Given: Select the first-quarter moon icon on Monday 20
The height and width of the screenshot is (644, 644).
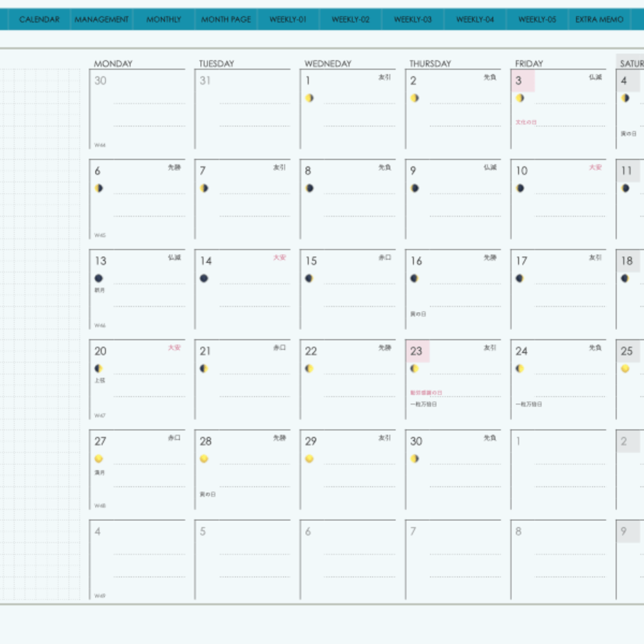Looking at the screenshot, I should (x=99, y=368).
